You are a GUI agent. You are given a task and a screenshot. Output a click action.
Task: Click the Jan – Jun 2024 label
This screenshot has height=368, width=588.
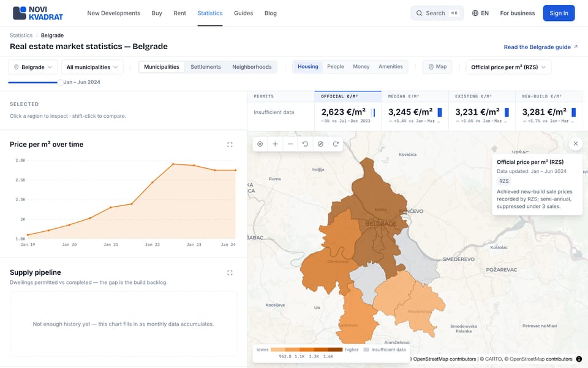pyautogui.click(x=81, y=82)
